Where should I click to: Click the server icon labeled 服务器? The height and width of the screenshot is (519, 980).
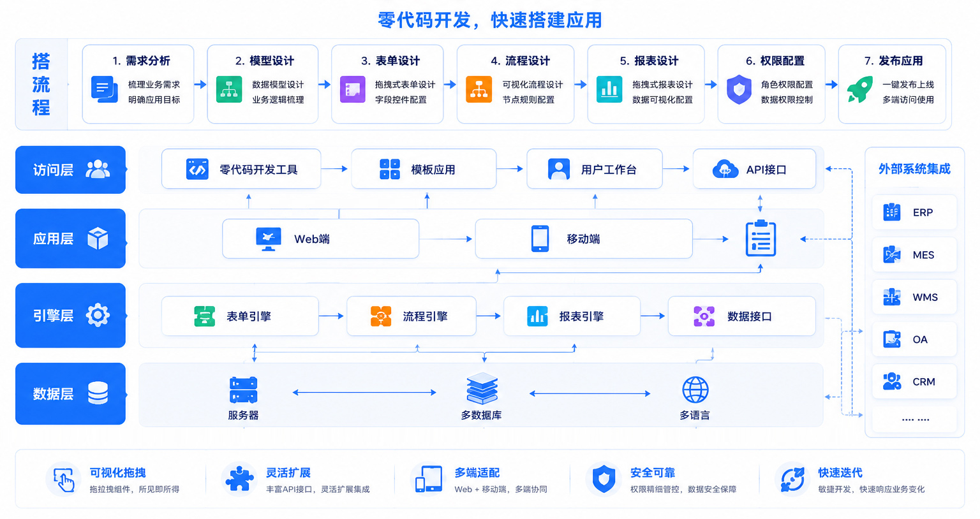(x=243, y=390)
